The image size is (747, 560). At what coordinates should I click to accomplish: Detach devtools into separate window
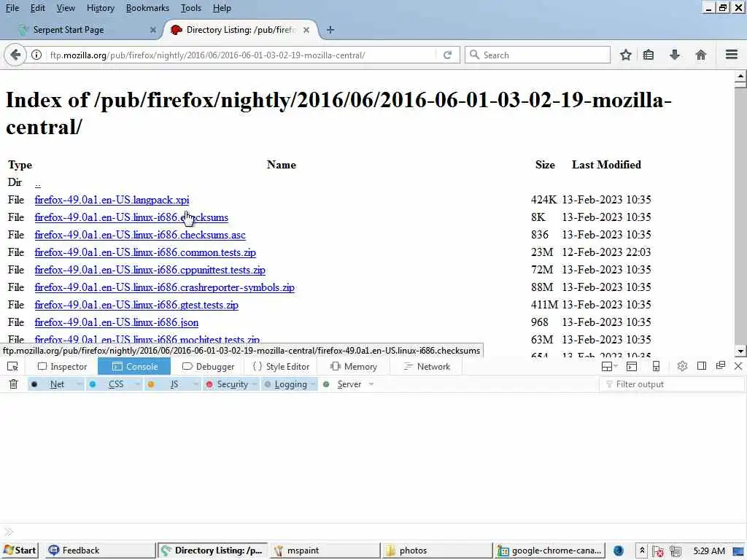pos(720,366)
